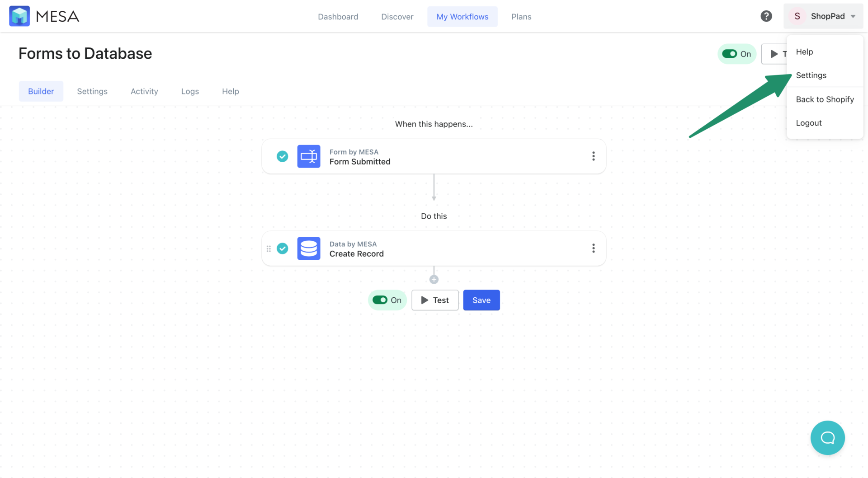Open the help question mark icon
Viewport: 868px width, 478px height.
(x=766, y=16)
